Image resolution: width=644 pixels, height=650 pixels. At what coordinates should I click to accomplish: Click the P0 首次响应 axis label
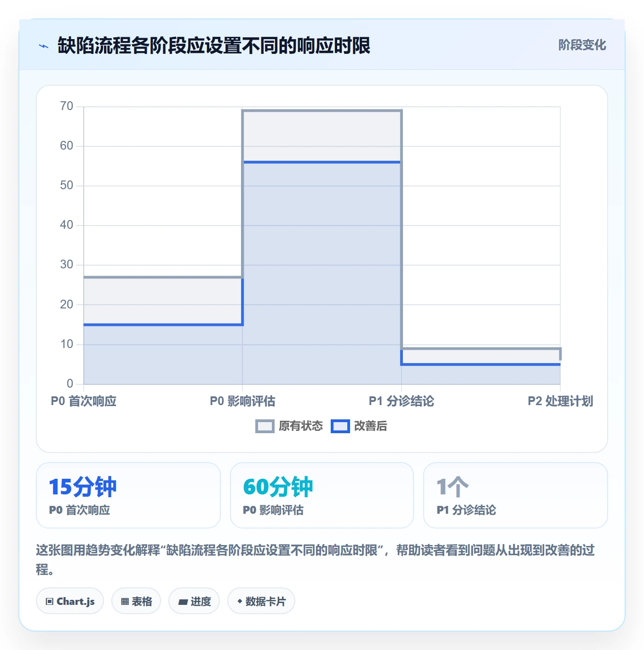tap(84, 401)
